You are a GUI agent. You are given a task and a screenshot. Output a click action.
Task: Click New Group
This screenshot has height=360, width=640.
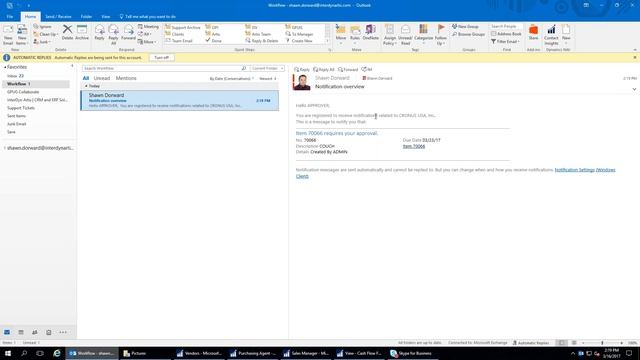465,27
